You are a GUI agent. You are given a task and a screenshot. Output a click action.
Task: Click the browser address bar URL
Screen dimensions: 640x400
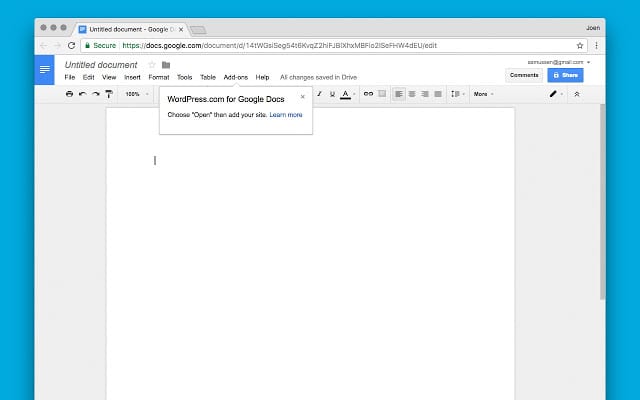pos(280,45)
